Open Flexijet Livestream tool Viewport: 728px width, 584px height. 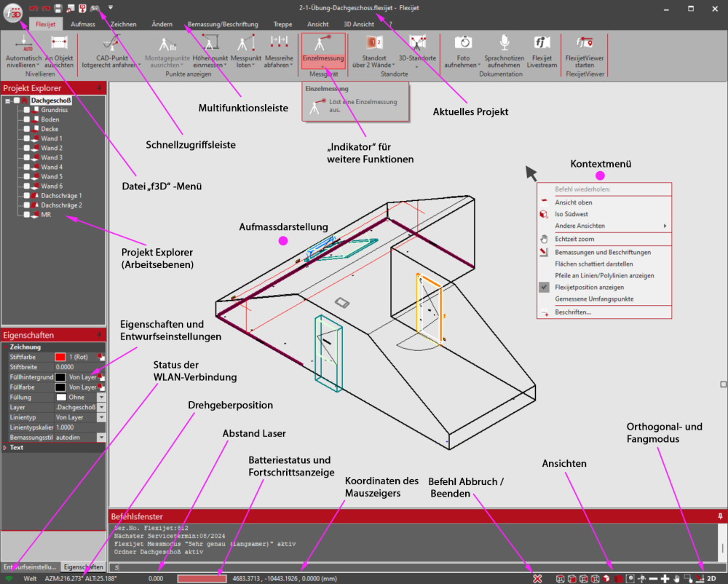(x=542, y=52)
